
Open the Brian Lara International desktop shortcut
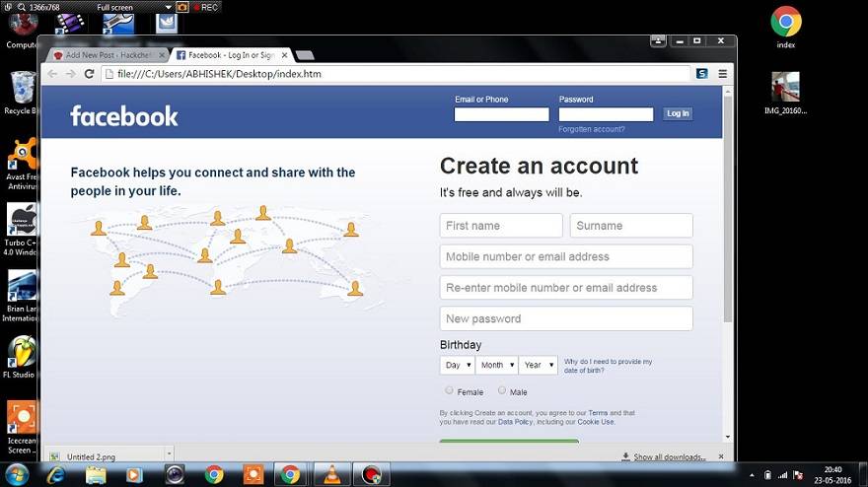pos(21,295)
